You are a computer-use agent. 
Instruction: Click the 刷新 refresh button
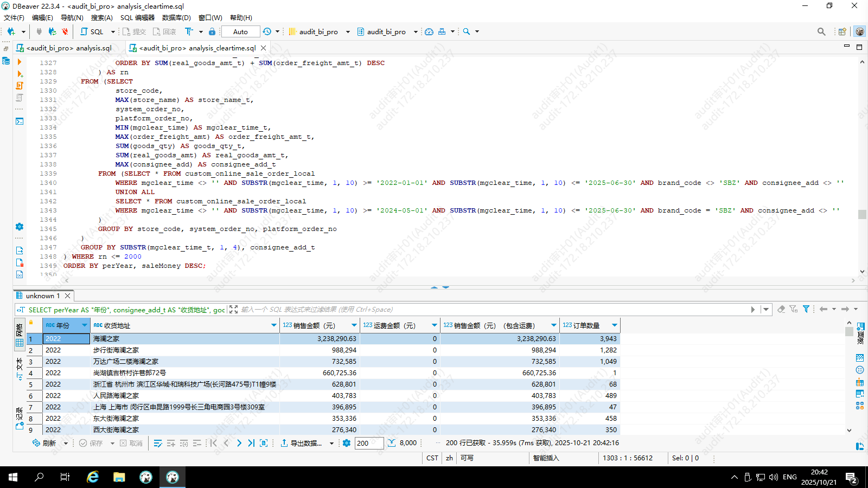point(44,443)
